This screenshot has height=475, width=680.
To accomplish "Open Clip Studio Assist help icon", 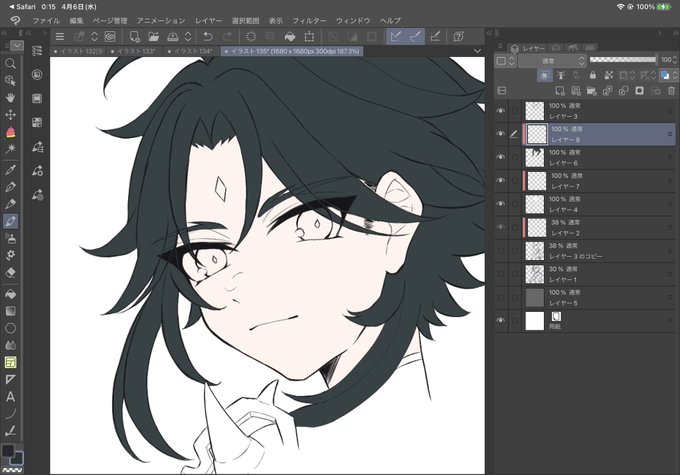I will tap(458, 37).
